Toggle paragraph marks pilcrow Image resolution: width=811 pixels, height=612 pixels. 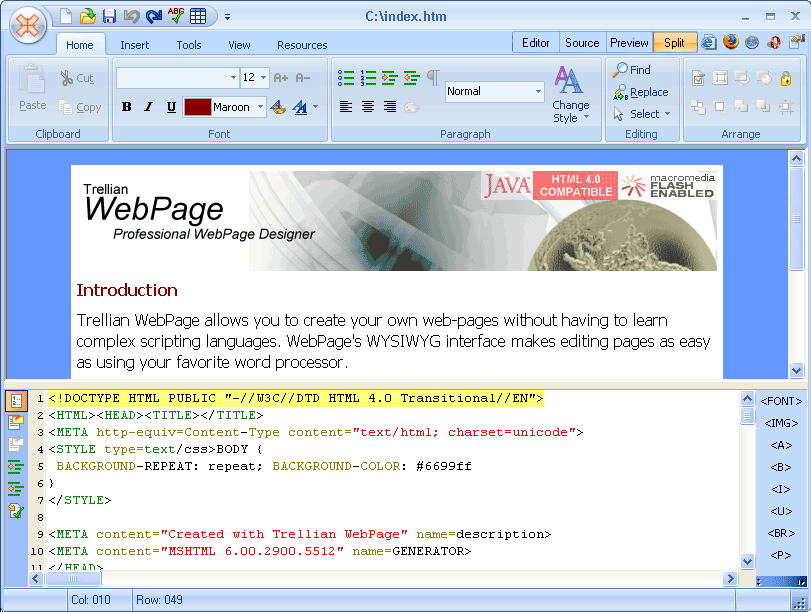[x=433, y=78]
